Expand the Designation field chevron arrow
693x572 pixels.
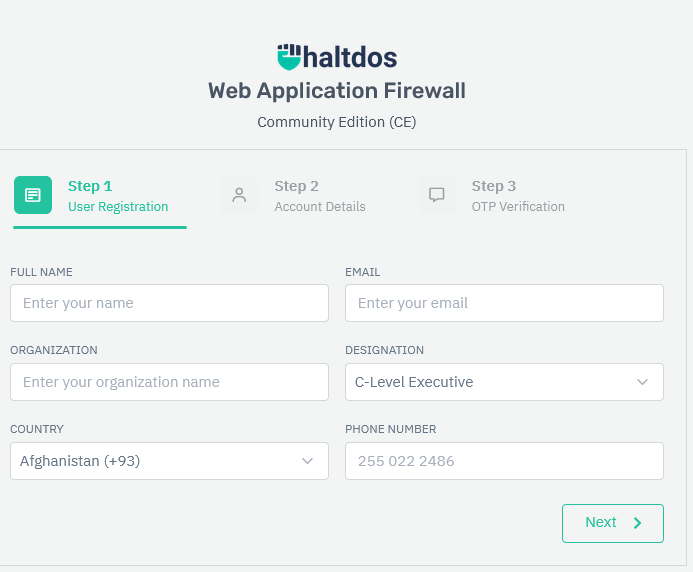(642, 382)
